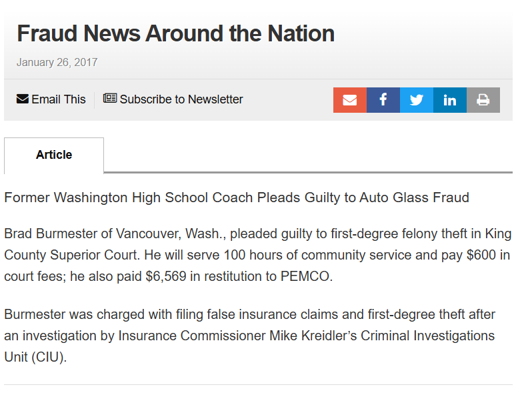Screen dimensions: 532x401
Task: Click the January 26, 2017 date
Action: pos(57,63)
